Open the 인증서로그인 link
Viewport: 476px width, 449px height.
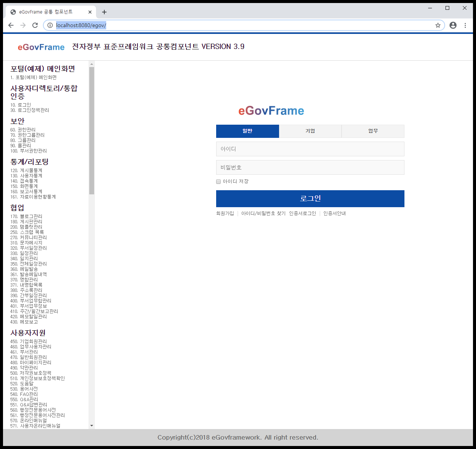click(302, 213)
